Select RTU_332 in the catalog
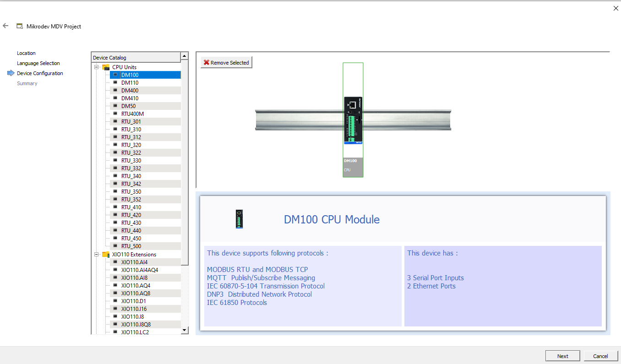 click(x=145, y=168)
